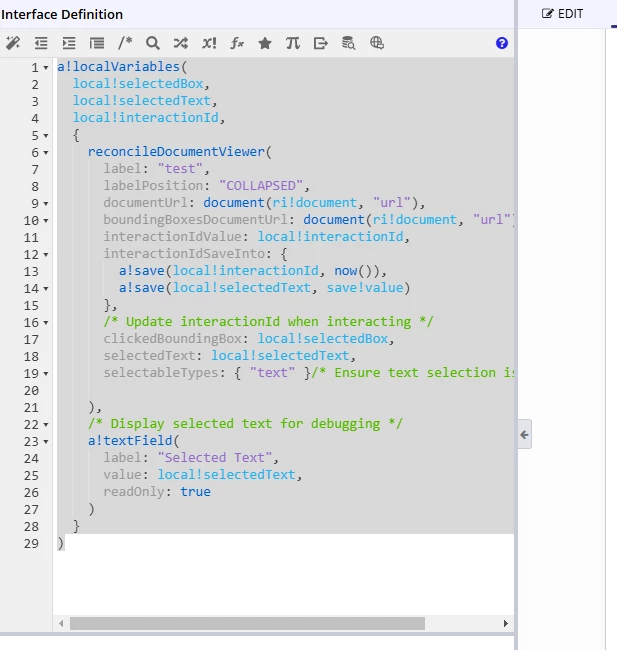Click the crossed arrows shuffle icon
This screenshot has height=650, width=617.
point(181,43)
